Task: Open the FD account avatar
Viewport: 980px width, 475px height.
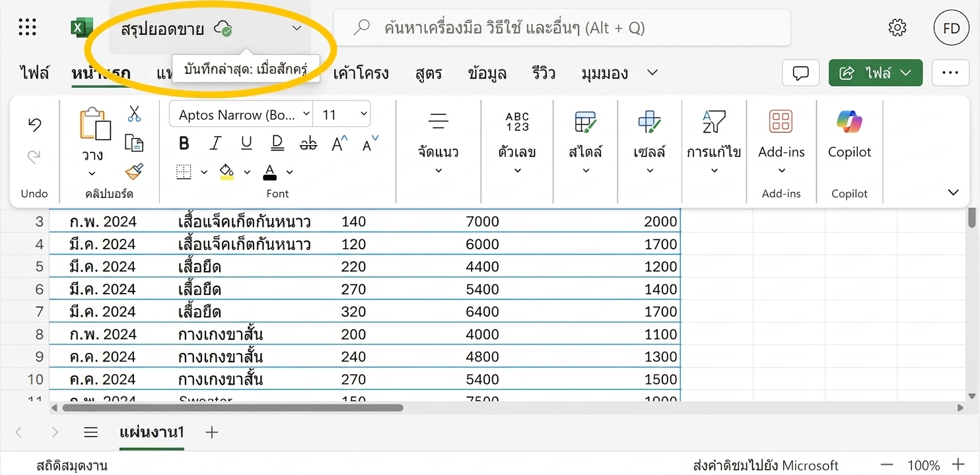Action: [951, 28]
